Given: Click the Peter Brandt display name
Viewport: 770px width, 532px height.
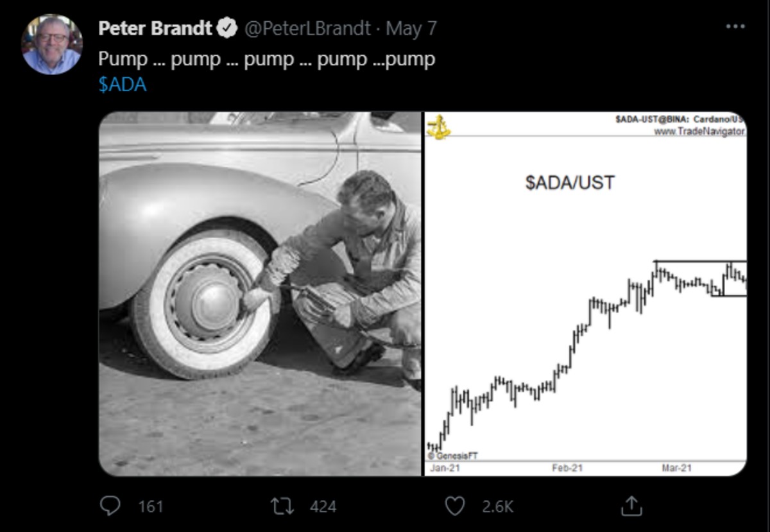Looking at the screenshot, I should (156, 28).
